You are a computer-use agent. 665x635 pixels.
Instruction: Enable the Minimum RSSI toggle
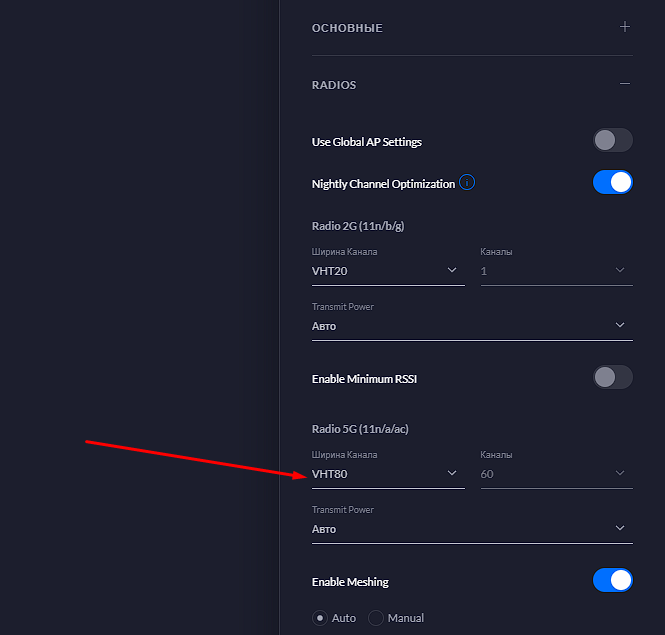[x=612, y=378]
